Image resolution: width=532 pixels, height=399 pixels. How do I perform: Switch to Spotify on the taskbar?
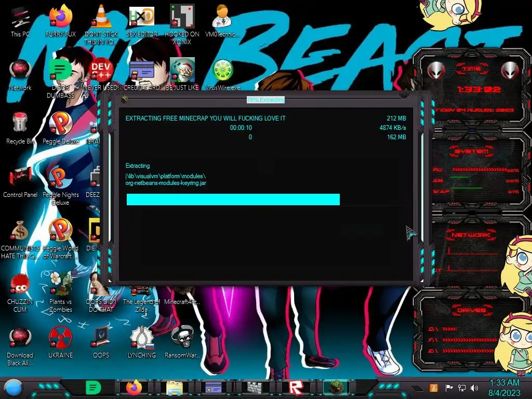point(93,388)
